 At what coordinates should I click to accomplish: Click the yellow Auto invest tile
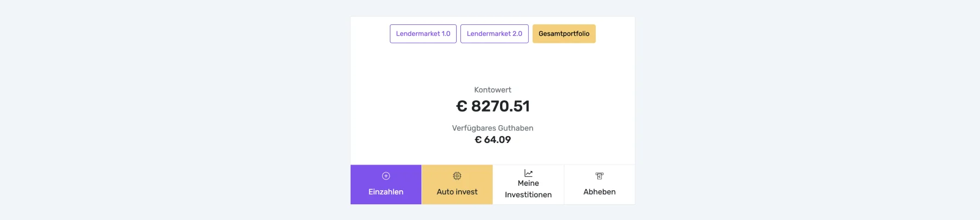click(x=457, y=185)
